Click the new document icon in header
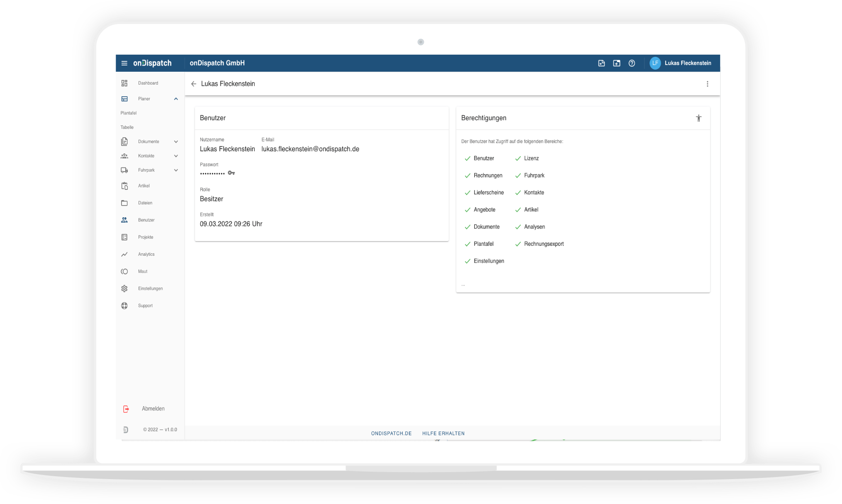The width and height of the screenshot is (842, 504). [601, 63]
